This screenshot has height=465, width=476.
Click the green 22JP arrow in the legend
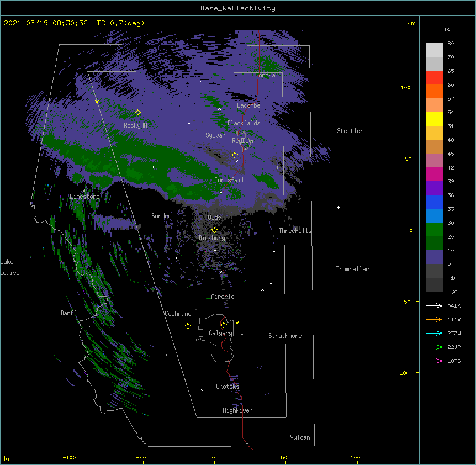coord(434,347)
